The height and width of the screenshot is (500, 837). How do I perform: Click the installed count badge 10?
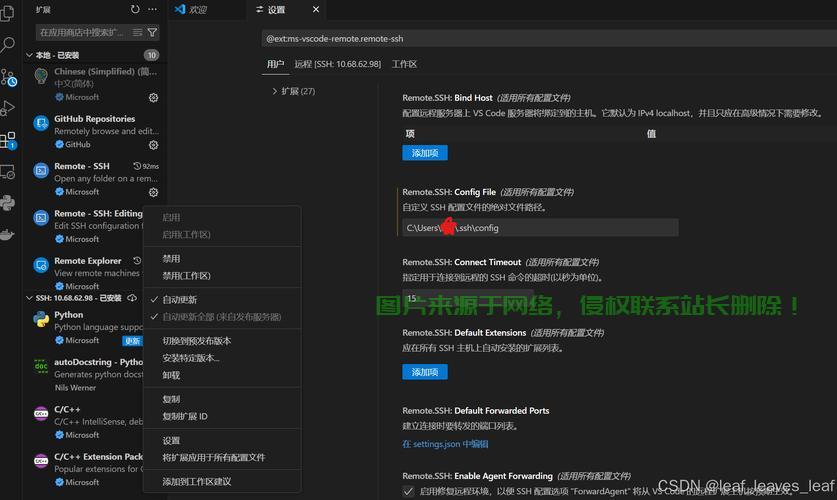coord(152,55)
